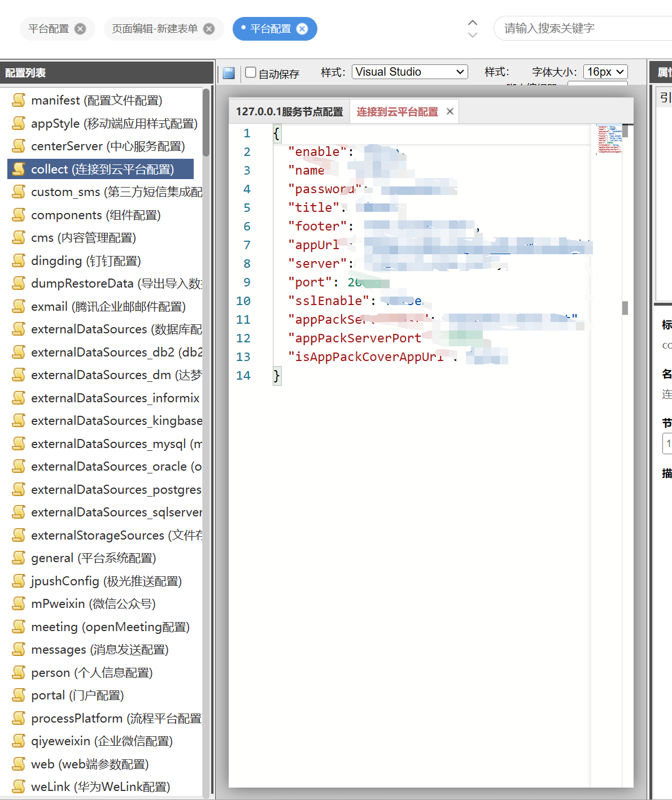
Task: Close the 连接到云平台配置 editor tab
Action: (x=450, y=111)
